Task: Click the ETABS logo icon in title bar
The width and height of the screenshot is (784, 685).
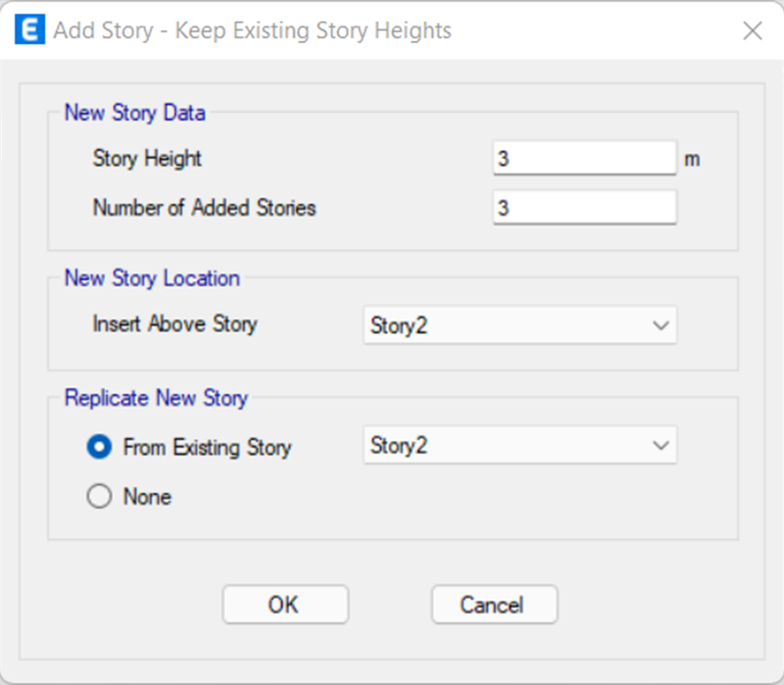Action: pyautogui.click(x=30, y=30)
